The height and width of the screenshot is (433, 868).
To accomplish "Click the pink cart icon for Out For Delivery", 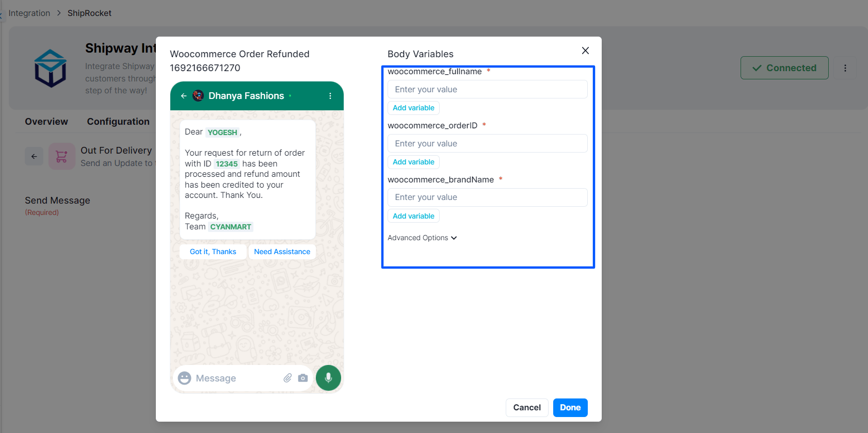I will pos(61,156).
